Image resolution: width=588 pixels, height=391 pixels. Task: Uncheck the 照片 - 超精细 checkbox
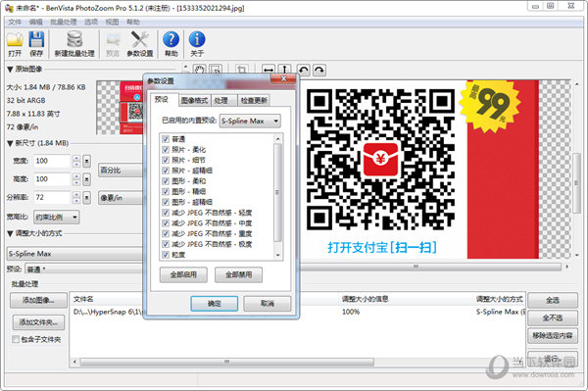tap(166, 171)
